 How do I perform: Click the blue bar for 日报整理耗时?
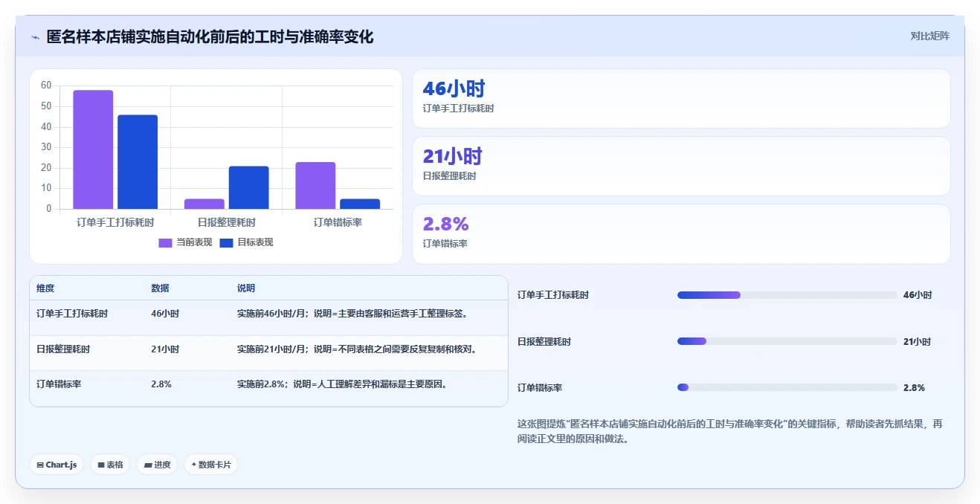click(248, 187)
